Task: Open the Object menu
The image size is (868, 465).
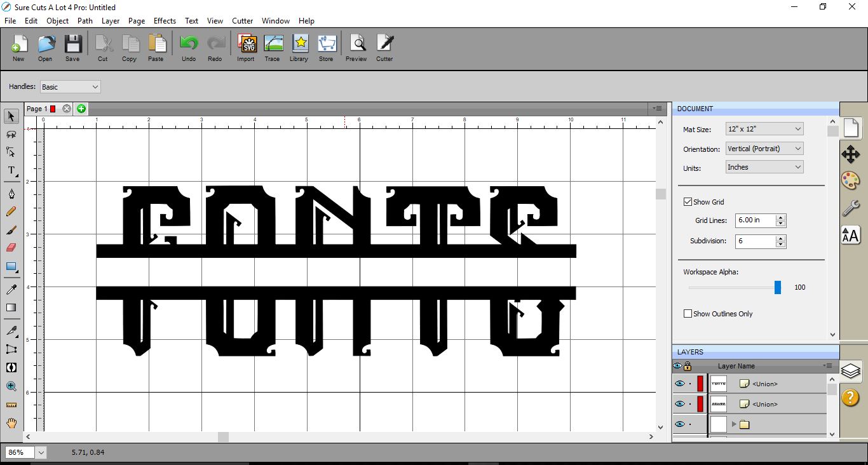Action: coord(58,21)
